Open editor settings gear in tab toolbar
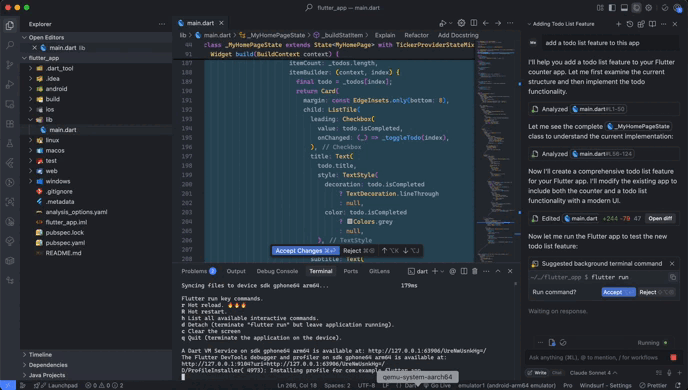Image resolution: width=688 pixels, height=390 pixels. (461, 23)
